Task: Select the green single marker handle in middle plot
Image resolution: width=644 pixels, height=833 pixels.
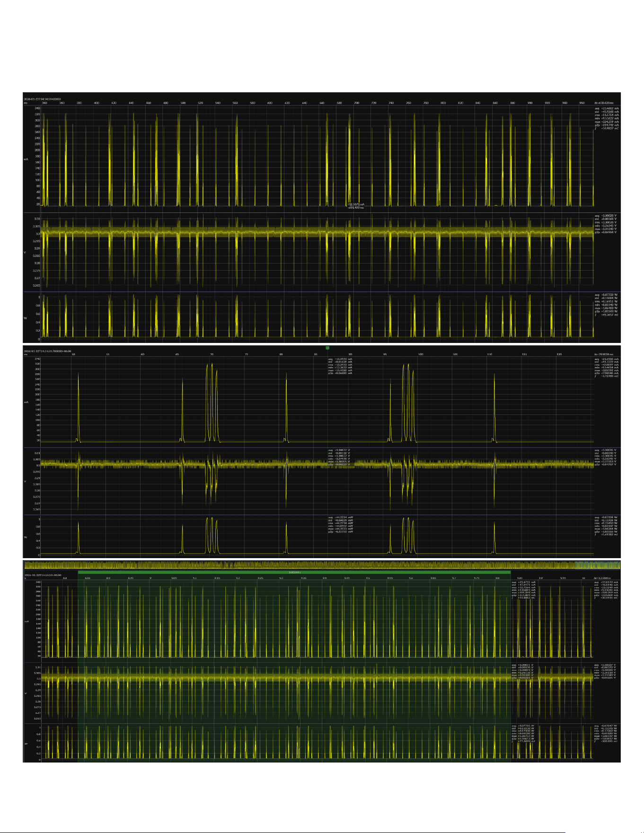Action: (327, 348)
